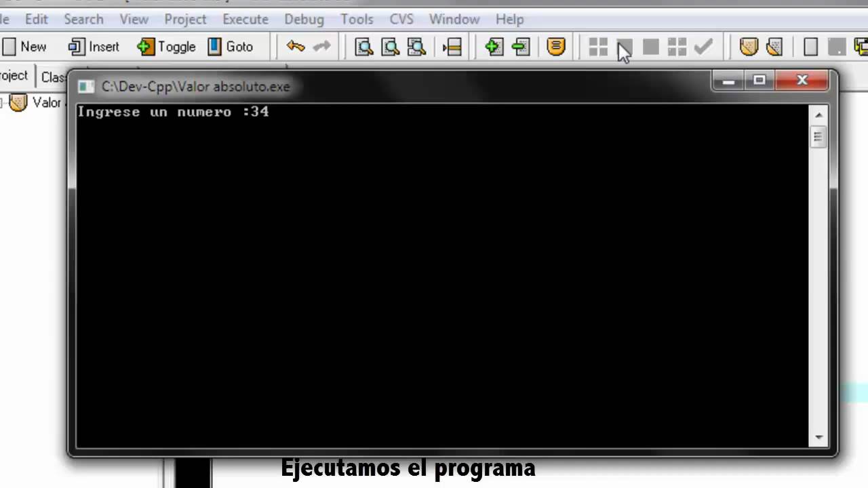Screen dimensions: 868x488
Task: Click the Compile four-squares icon
Action: coord(598,46)
